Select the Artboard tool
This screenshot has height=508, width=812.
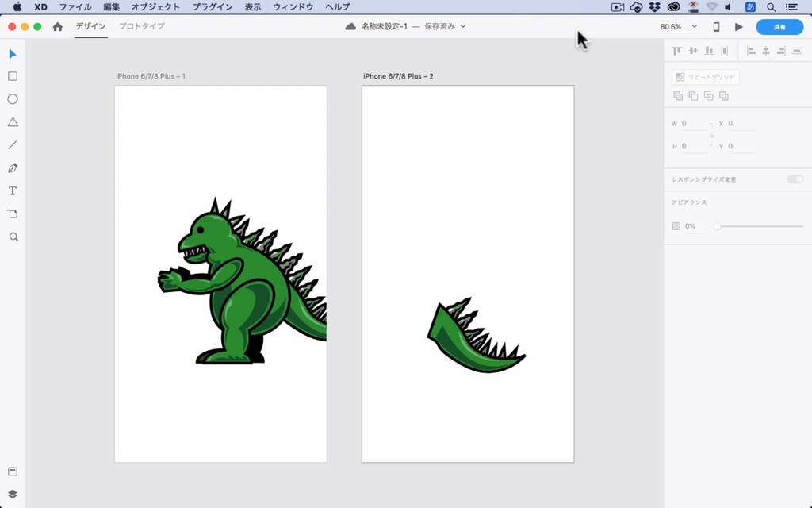(13, 214)
